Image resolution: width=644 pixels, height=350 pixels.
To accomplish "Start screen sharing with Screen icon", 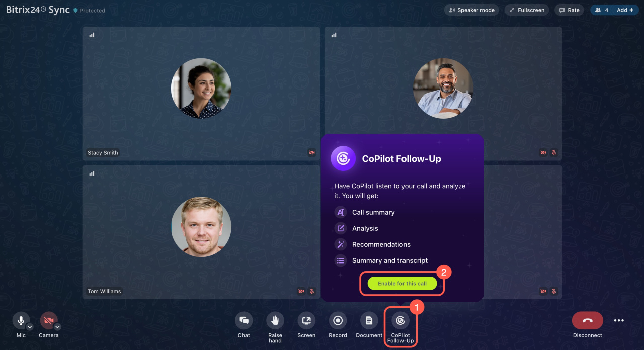I will 306,320.
